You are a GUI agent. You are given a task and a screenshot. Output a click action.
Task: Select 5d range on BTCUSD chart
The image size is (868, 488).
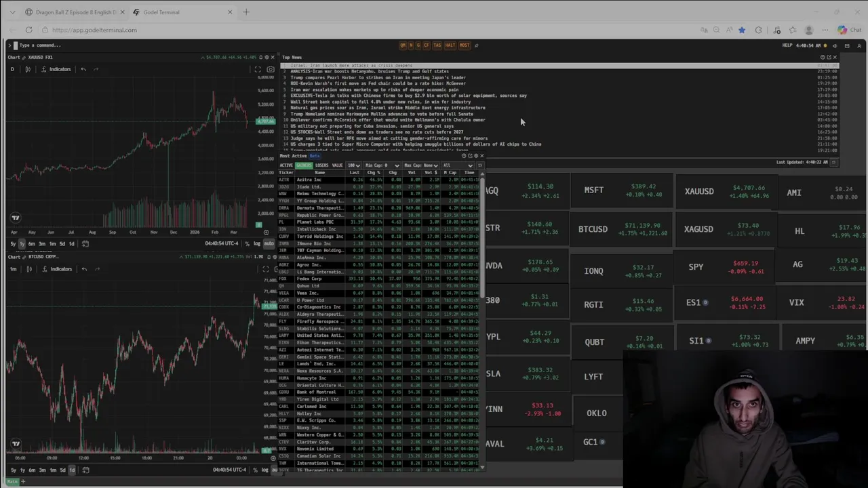[62, 470]
